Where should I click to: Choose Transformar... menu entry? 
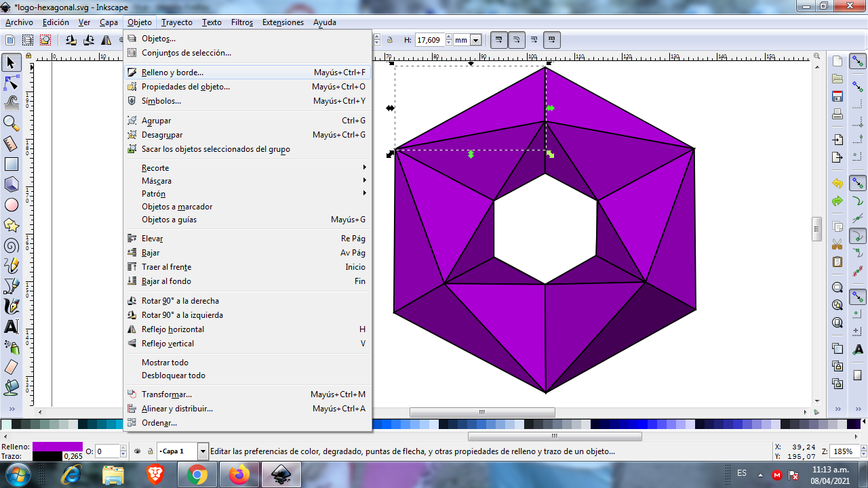[247, 394]
